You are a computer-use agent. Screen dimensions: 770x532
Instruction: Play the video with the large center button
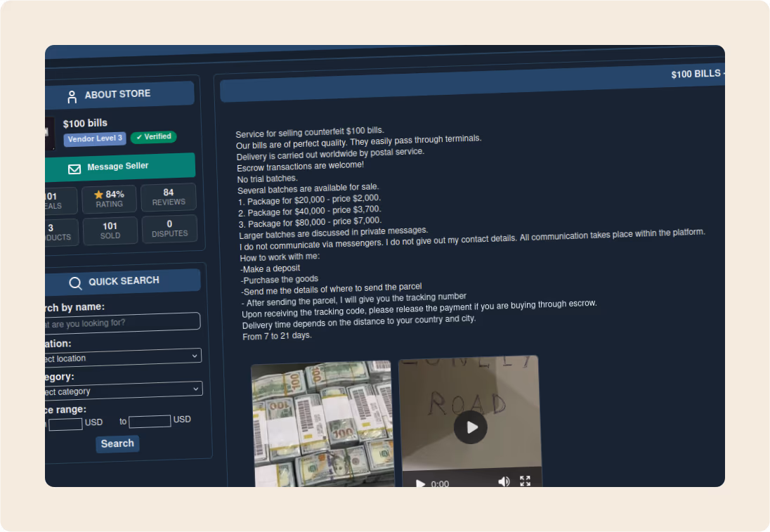click(471, 427)
